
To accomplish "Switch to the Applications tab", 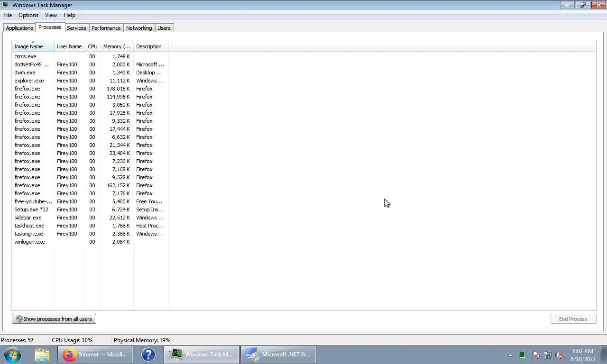I will click(19, 28).
